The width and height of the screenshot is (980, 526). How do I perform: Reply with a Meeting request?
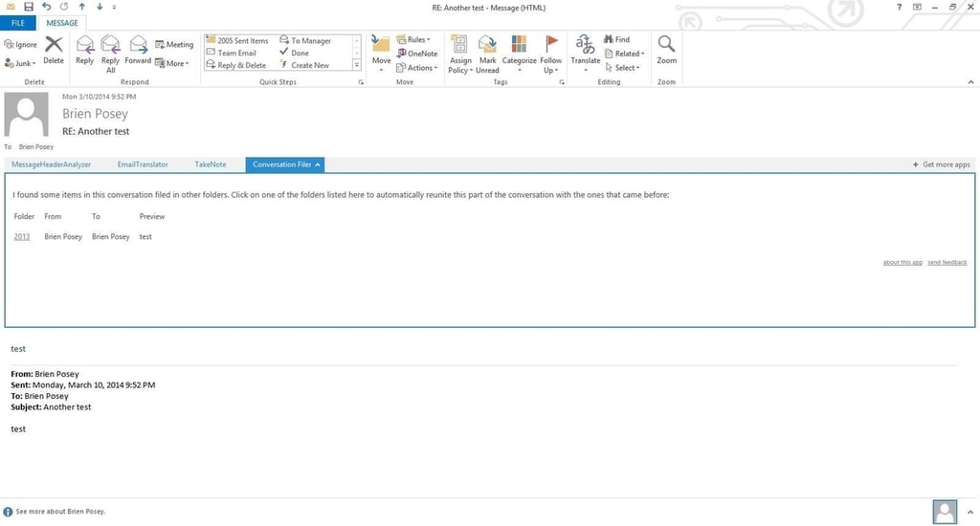[174, 44]
